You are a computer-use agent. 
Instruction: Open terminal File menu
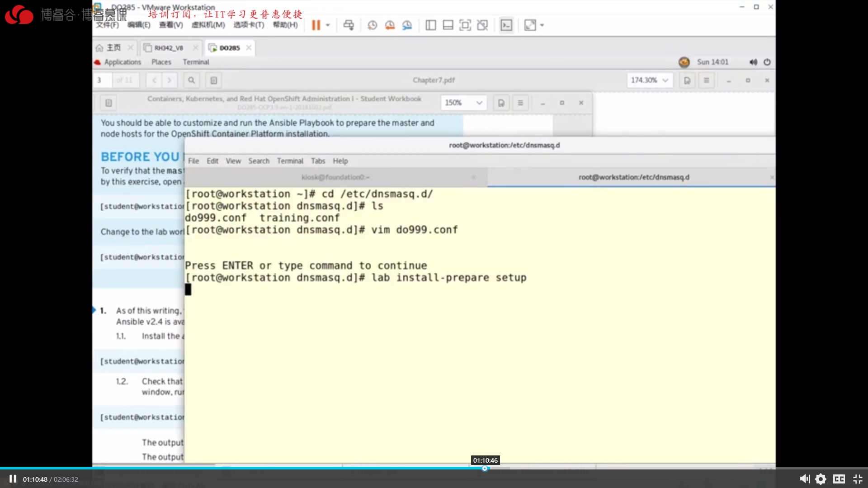click(x=193, y=161)
